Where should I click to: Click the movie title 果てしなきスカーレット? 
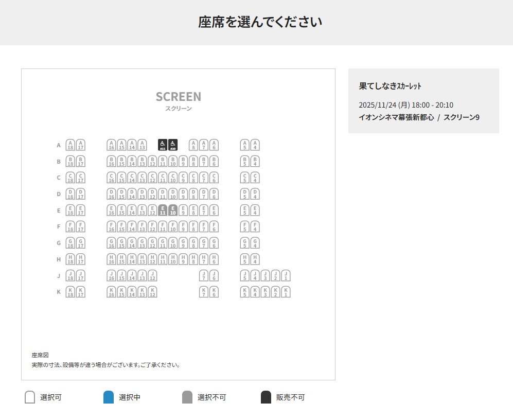(x=390, y=86)
